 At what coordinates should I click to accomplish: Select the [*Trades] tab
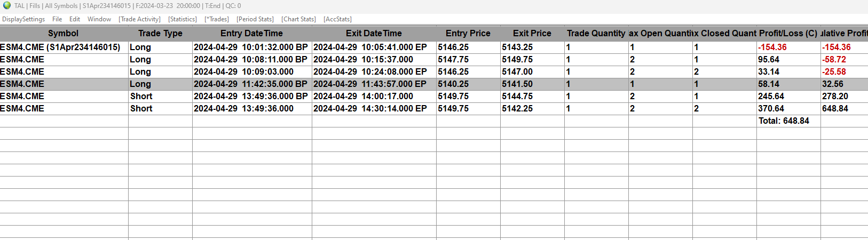pyautogui.click(x=217, y=19)
